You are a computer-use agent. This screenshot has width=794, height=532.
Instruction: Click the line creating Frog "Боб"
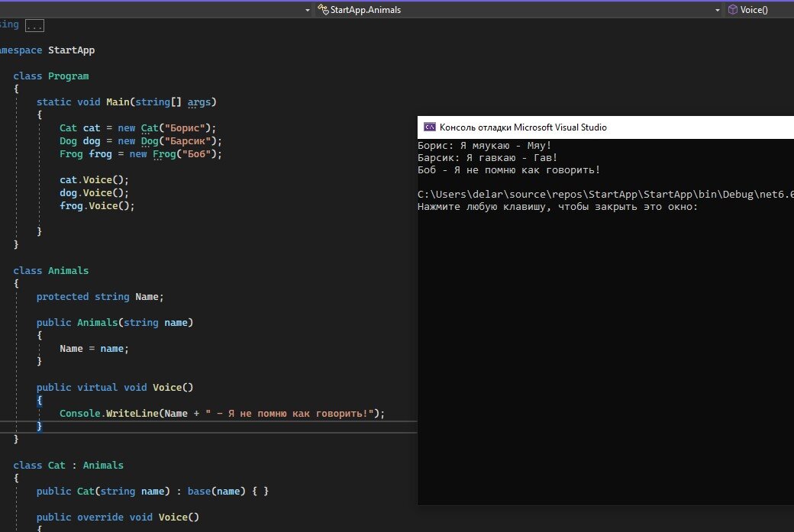tap(140, 154)
